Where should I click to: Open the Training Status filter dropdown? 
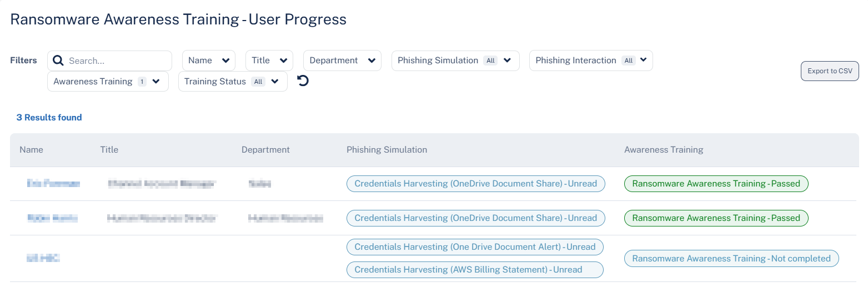(233, 82)
